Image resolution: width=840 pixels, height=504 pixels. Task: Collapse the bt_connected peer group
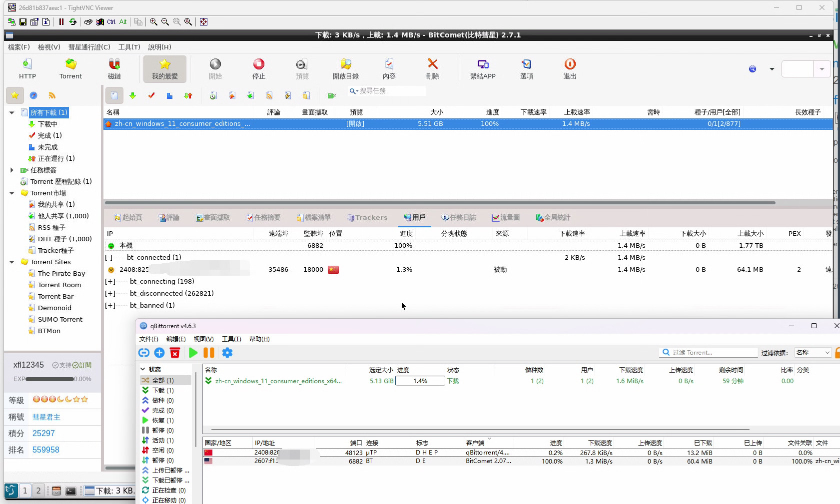coord(108,257)
